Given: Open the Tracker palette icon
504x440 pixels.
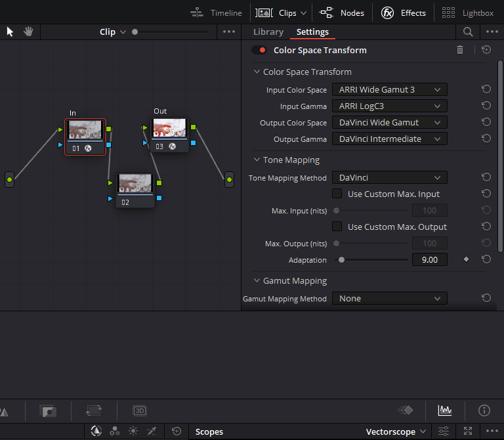Looking at the screenshot, I should coord(94,410).
